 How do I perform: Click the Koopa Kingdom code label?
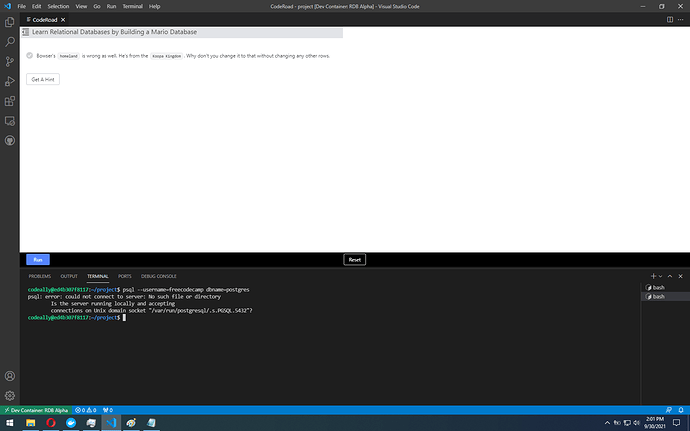click(166, 56)
